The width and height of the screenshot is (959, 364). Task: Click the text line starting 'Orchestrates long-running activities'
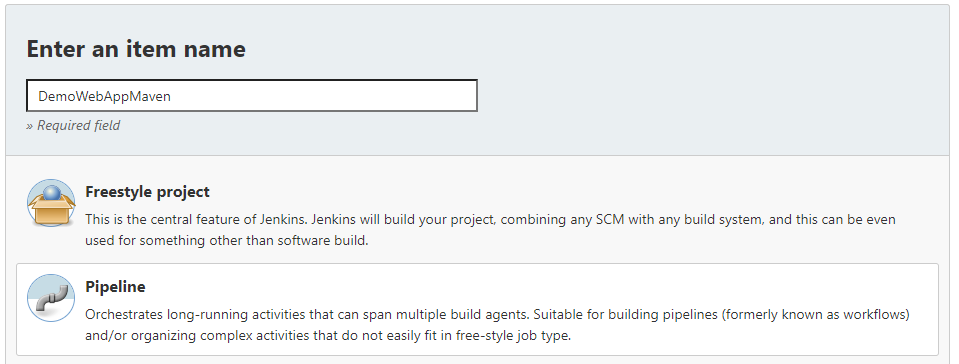pos(498,314)
